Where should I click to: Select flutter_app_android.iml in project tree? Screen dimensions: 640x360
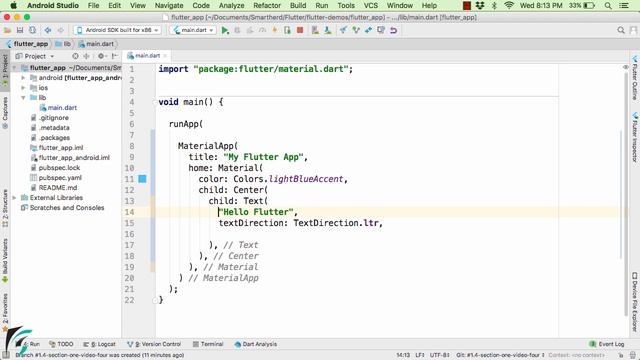(70, 158)
